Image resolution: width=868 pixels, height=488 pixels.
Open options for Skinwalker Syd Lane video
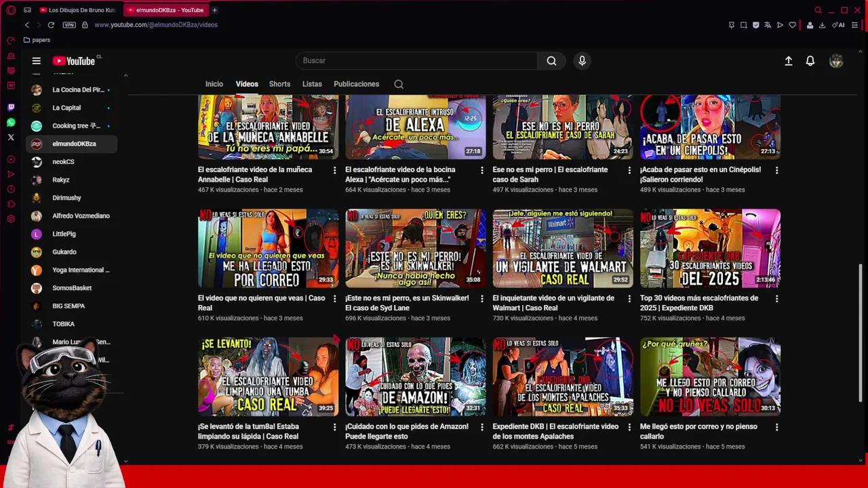point(482,299)
